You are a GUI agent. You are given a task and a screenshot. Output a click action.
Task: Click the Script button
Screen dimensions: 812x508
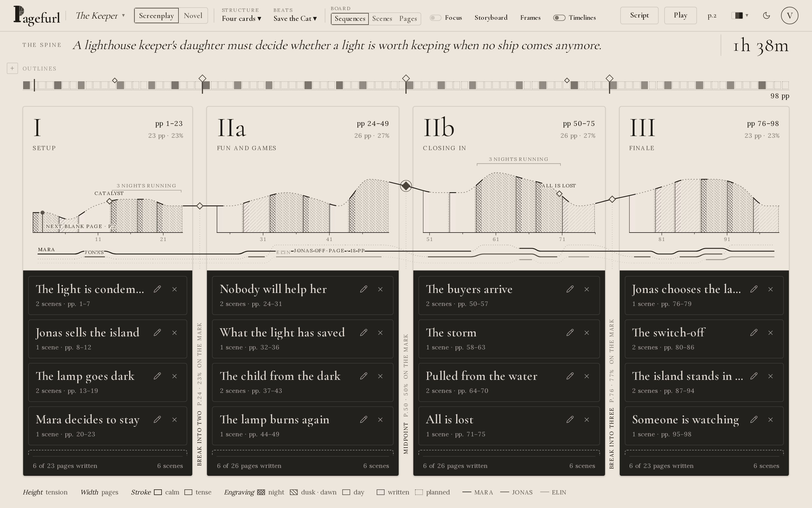click(x=639, y=16)
